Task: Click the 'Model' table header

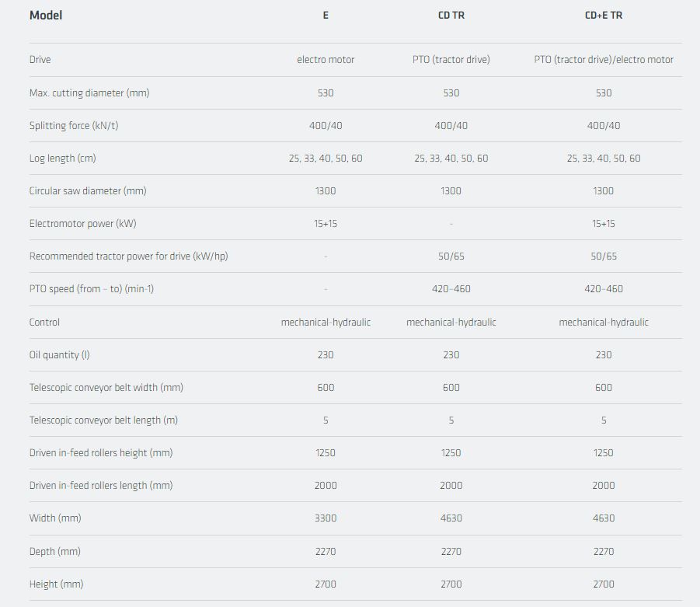Action: [46, 16]
